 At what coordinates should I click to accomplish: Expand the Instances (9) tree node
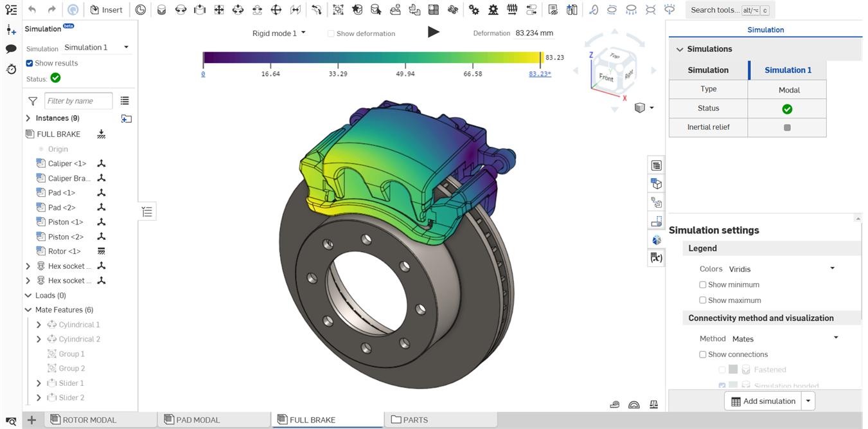tap(28, 118)
